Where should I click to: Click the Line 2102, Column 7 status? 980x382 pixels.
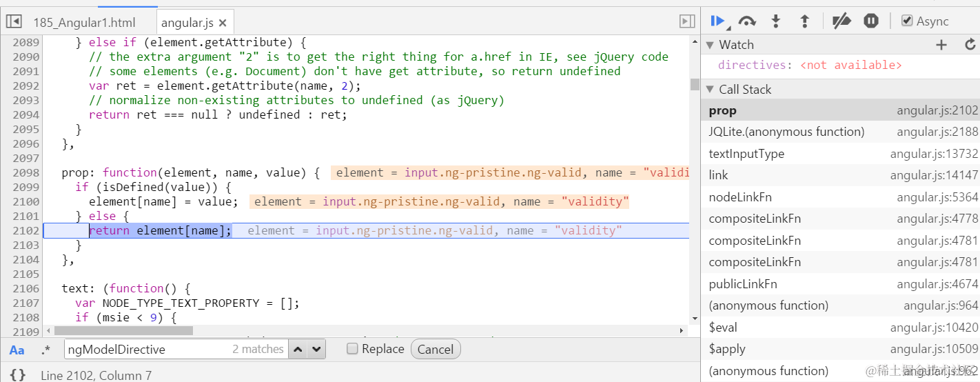(x=96, y=376)
